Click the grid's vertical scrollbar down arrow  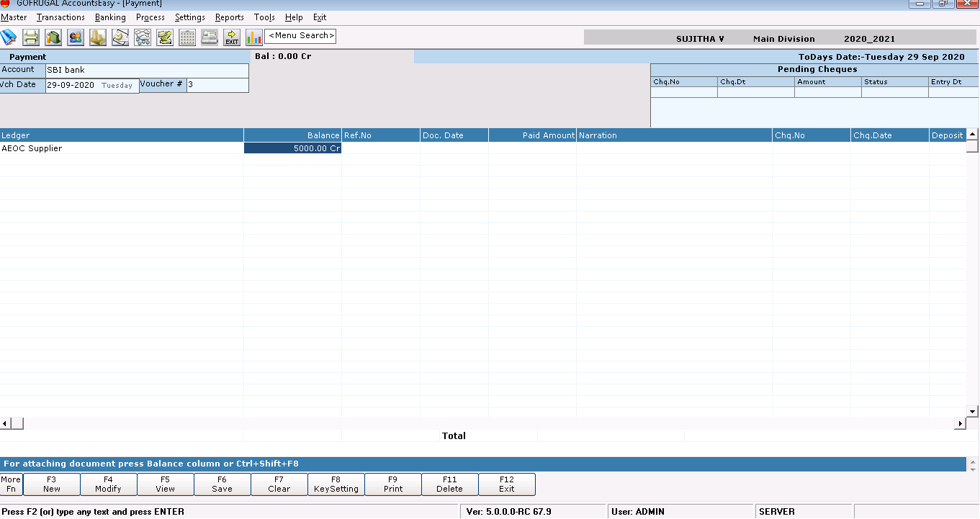point(972,411)
